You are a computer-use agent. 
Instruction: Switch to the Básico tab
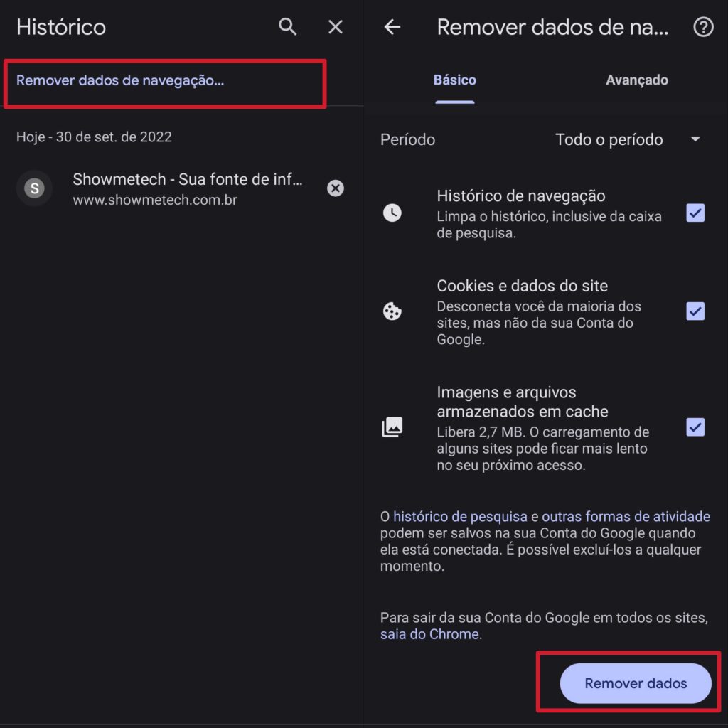coord(454,80)
